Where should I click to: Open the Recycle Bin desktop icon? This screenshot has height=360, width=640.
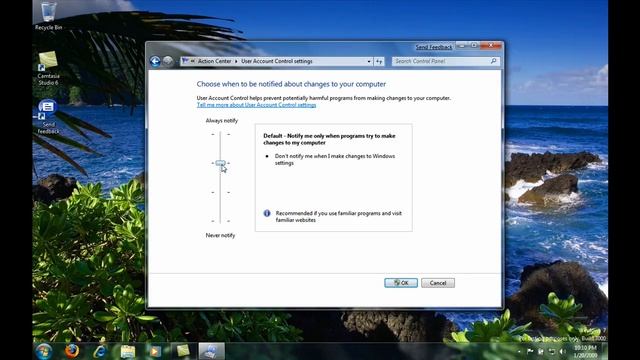pos(48,16)
